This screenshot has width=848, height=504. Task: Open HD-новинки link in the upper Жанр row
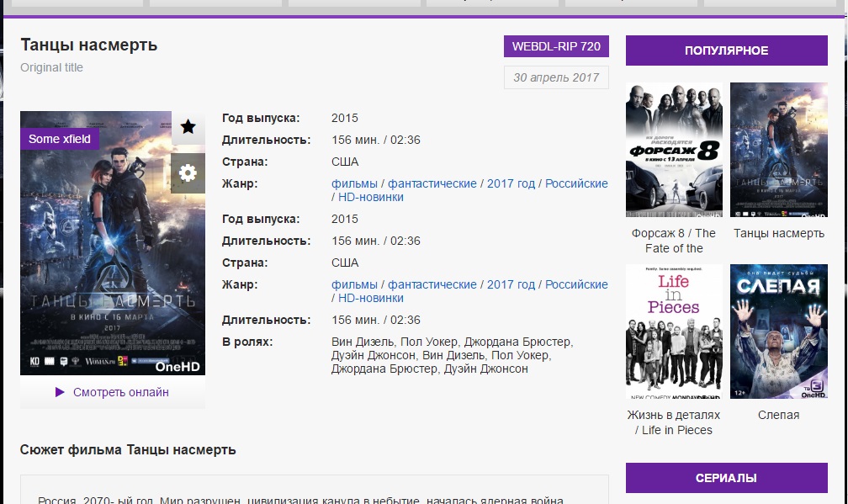[371, 198]
